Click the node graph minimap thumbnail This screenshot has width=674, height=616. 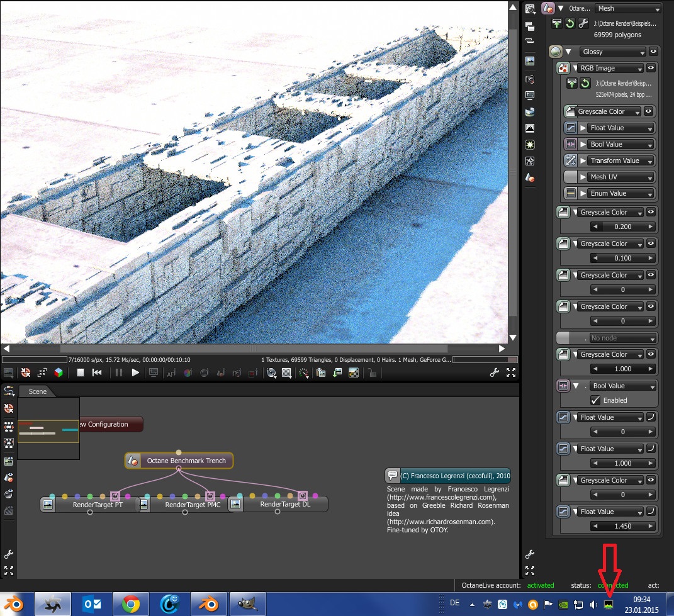(x=48, y=428)
